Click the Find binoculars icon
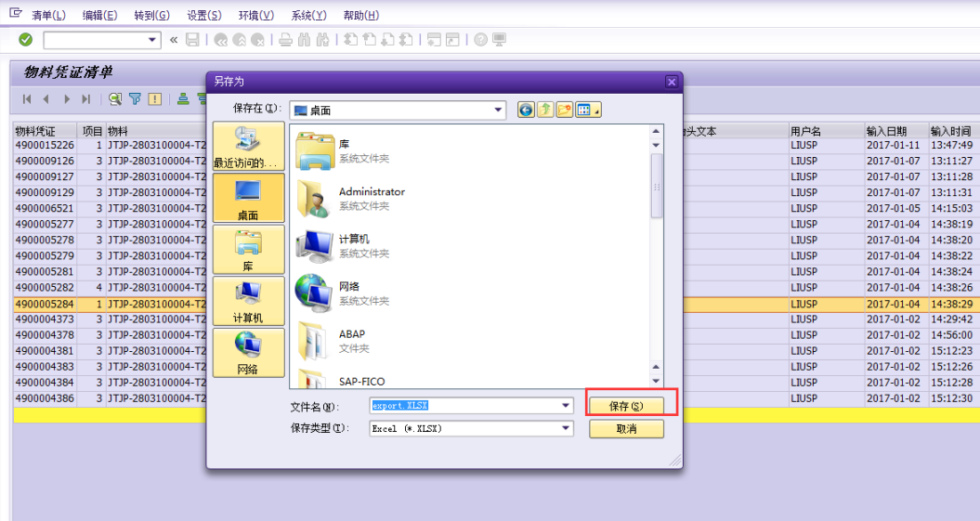The width and height of the screenshot is (980, 521). coord(305,40)
